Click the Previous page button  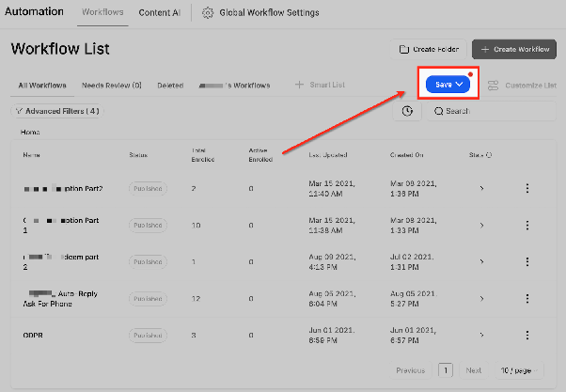pos(411,370)
